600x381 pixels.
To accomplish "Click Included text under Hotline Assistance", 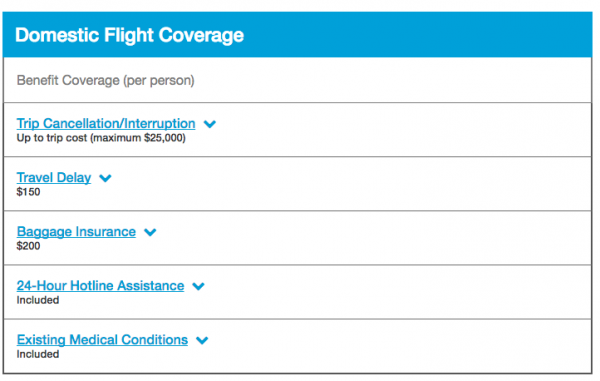I will click(38, 300).
